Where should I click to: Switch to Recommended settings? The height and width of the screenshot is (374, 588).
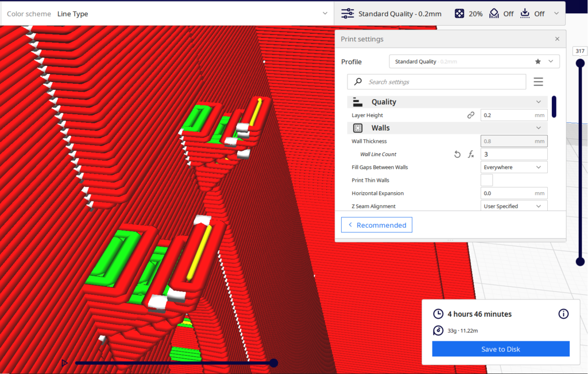[x=376, y=225]
